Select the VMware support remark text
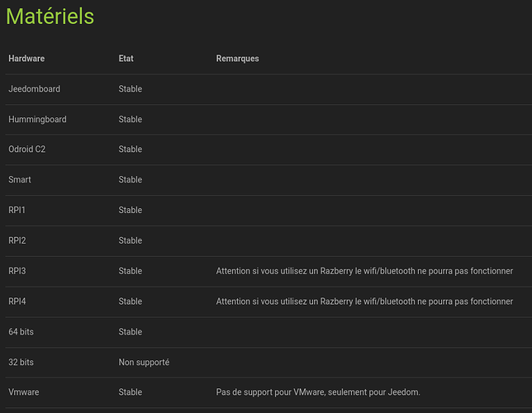The image size is (532, 413). coord(318,392)
